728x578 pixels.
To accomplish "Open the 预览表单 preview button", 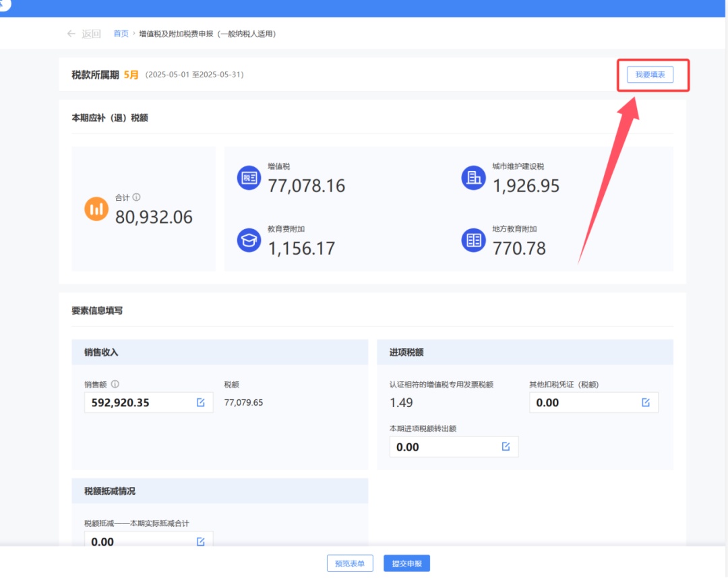I will 350,564.
